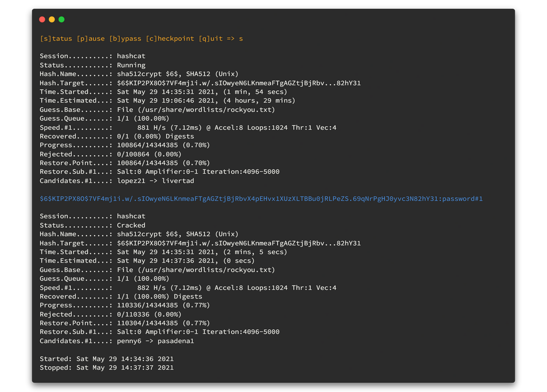Click the 'Stopped: Sat May 29 14:37:37 2021' line
Viewport: 547px width, 392px height.
107,367
